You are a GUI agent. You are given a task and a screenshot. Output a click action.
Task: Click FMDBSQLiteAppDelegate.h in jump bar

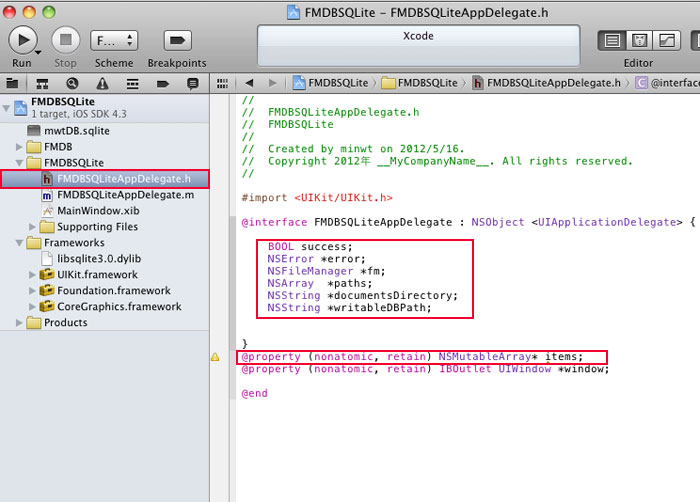[x=547, y=83]
